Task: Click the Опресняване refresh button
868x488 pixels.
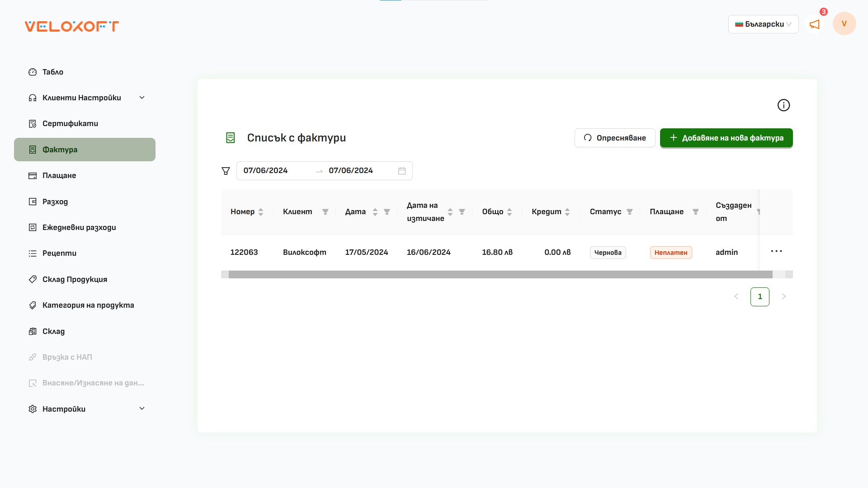Action: point(614,138)
